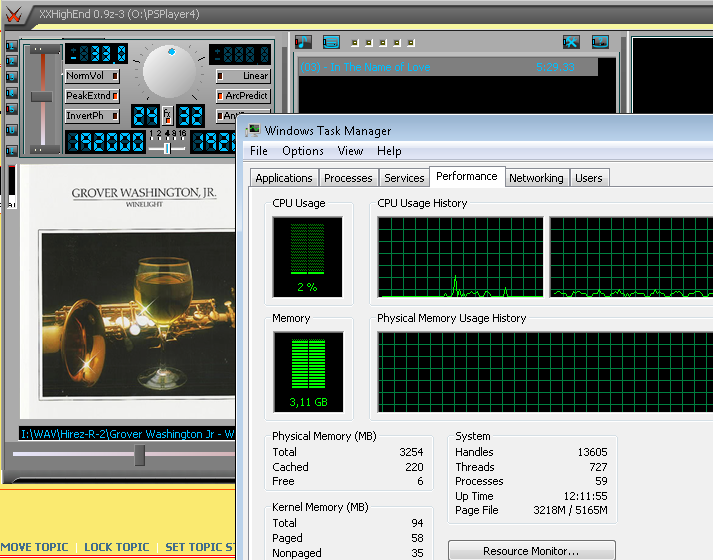713x560 pixels.
Task: Select 1x oversampling marker
Action: (151, 134)
